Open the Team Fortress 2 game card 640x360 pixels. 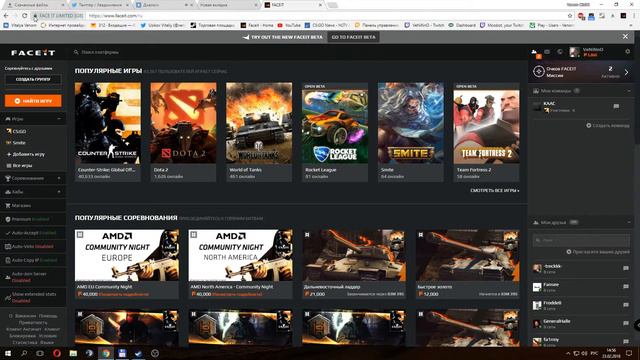487,131
